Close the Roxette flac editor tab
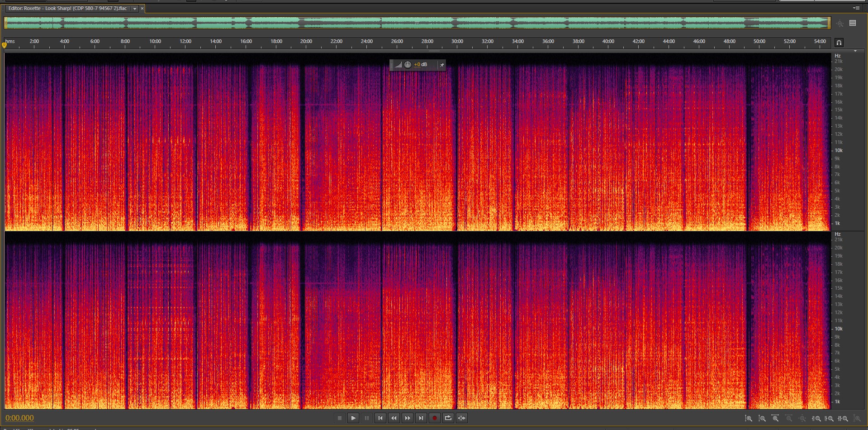The height and width of the screenshot is (430, 868). [x=142, y=9]
